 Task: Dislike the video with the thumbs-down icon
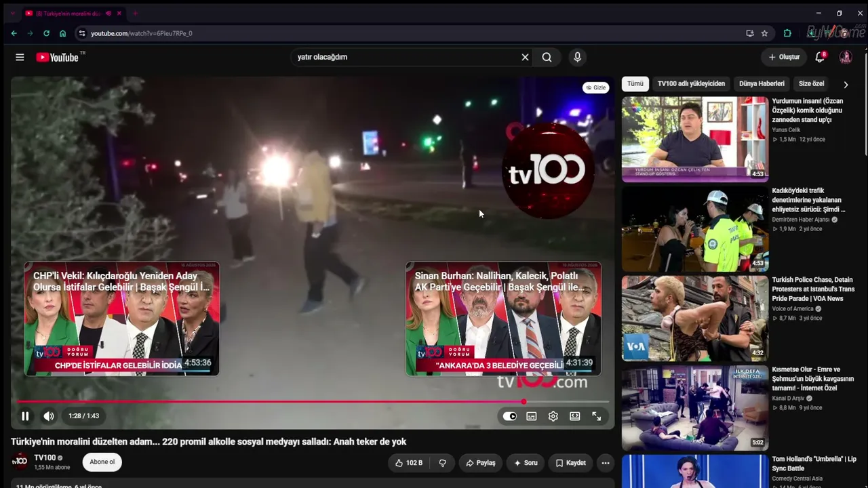443,463
